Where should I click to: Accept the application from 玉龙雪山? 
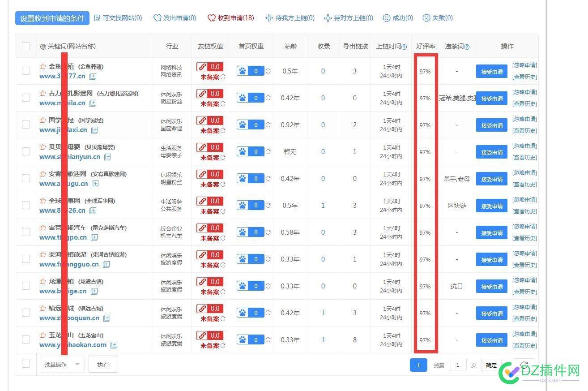coord(492,340)
